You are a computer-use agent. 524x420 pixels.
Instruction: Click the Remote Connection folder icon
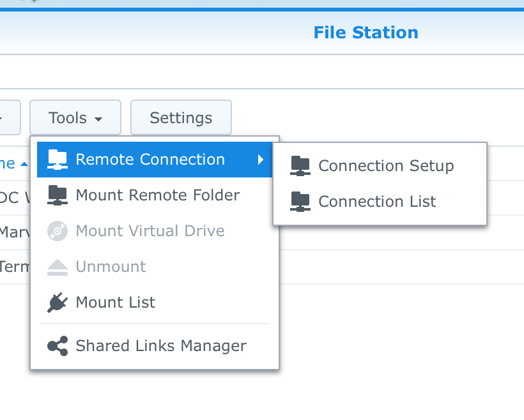58,160
